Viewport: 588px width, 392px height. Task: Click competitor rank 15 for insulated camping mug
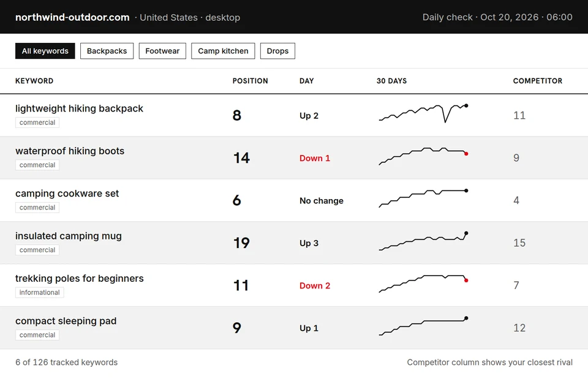(519, 243)
